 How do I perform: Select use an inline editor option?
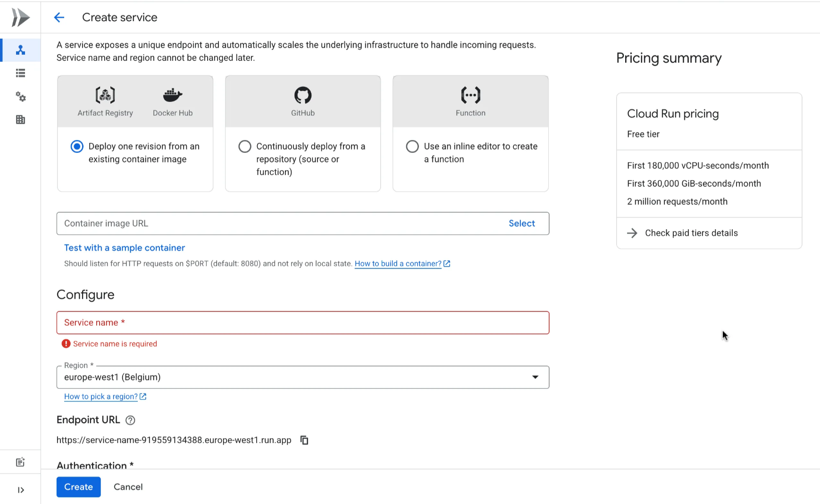tap(412, 147)
